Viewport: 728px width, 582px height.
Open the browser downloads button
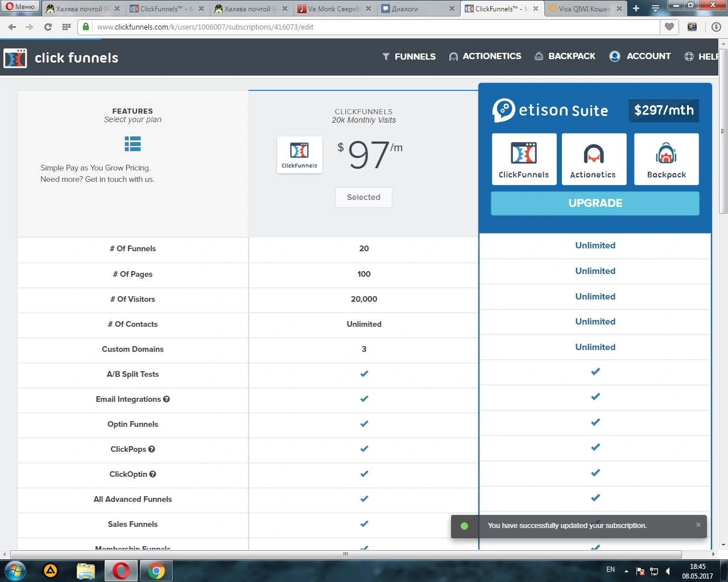tap(716, 27)
